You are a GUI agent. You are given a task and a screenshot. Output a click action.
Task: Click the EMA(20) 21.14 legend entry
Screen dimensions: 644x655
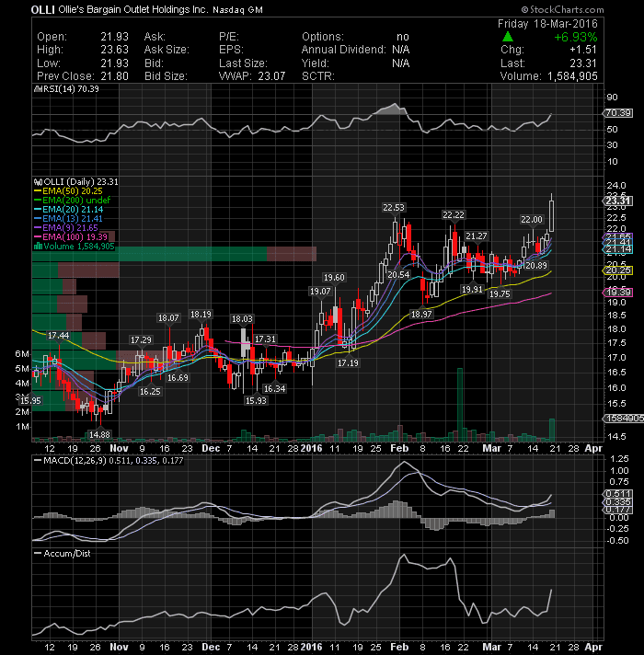coord(69,210)
